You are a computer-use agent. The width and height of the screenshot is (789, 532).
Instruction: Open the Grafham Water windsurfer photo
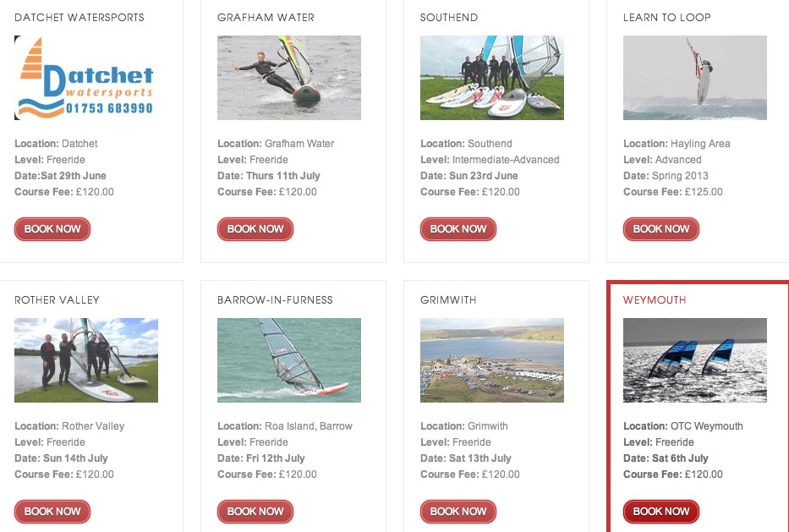[289, 78]
